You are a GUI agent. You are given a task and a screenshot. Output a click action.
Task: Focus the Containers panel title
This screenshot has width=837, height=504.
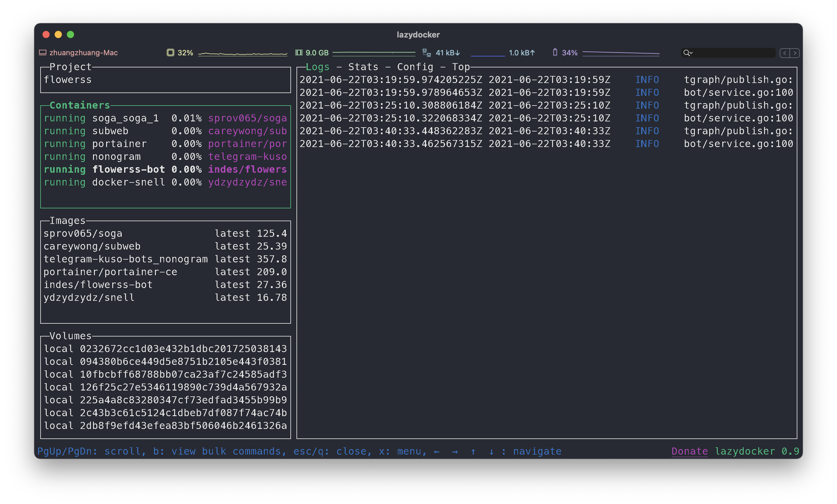point(80,105)
